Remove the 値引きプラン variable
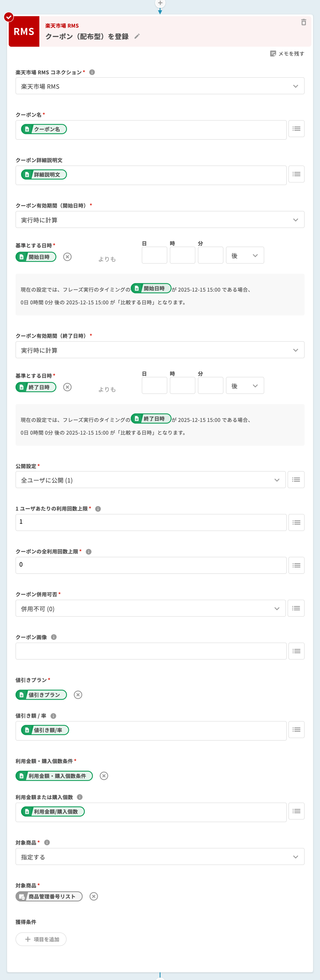 [x=78, y=695]
